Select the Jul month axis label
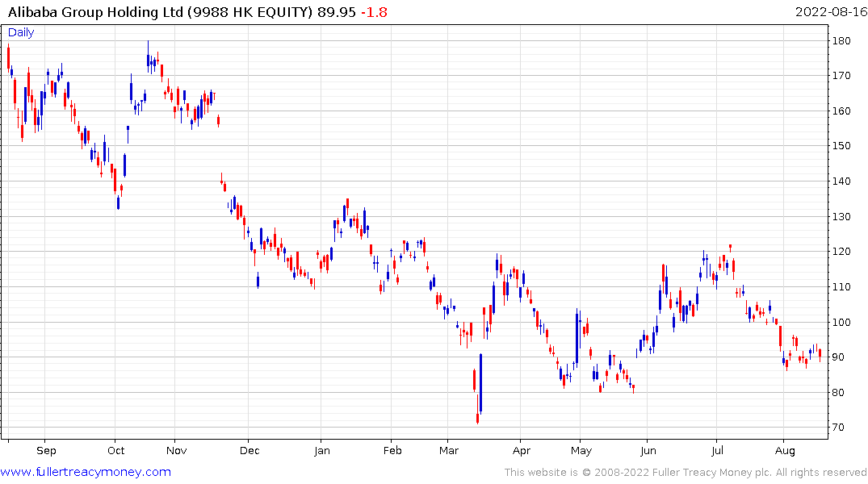Screen dimensions: 868x484 [x=718, y=451]
